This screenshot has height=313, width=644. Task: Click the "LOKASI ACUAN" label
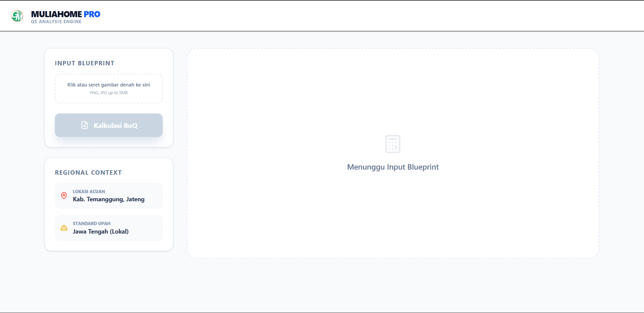(x=89, y=192)
